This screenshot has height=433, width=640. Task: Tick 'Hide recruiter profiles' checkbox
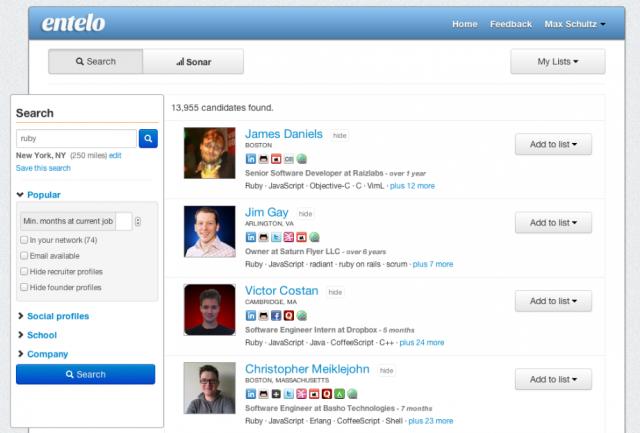coord(24,271)
